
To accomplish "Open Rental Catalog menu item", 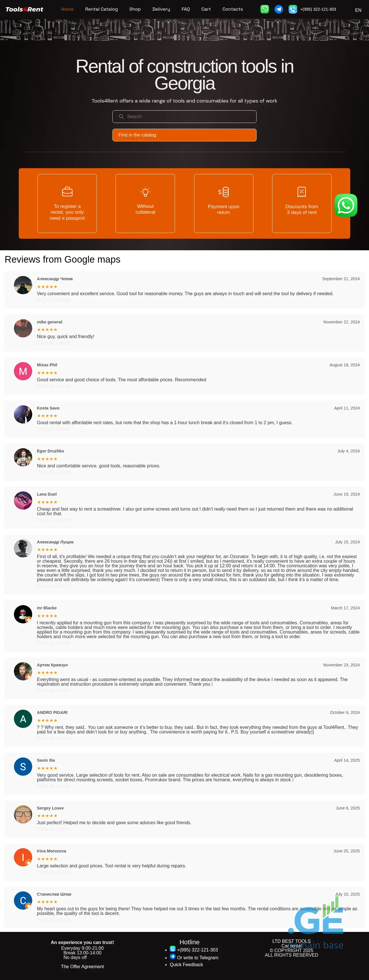I will point(101,9).
